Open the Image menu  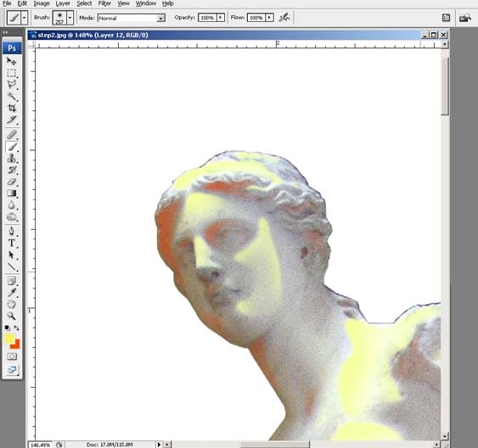click(x=42, y=3)
